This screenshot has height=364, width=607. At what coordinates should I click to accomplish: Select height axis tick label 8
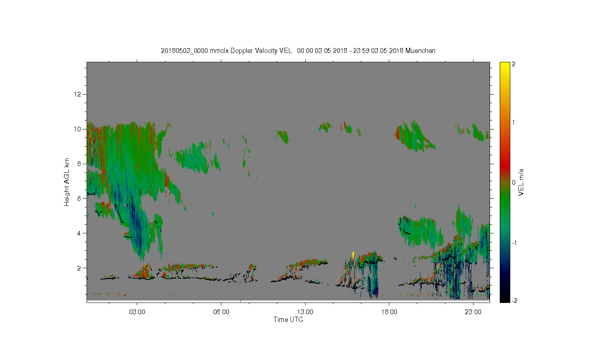pyautogui.click(x=79, y=164)
